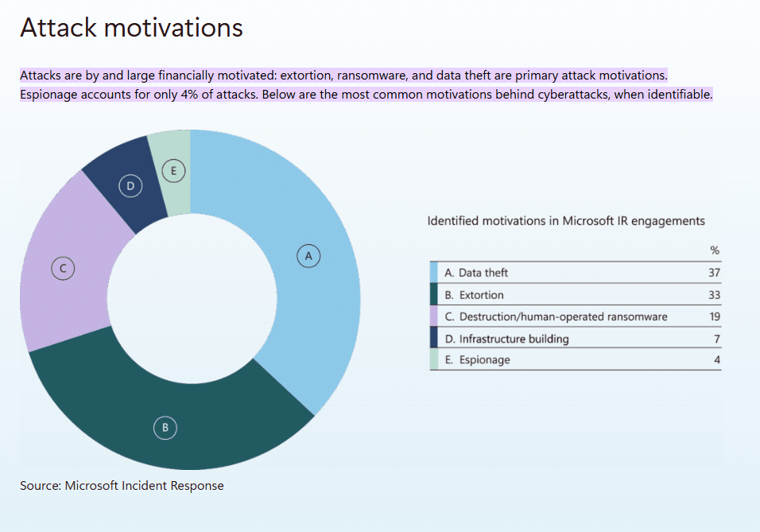This screenshot has width=760, height=532.
Task: Click the % column header in the legend
Action: pos(714,250)
